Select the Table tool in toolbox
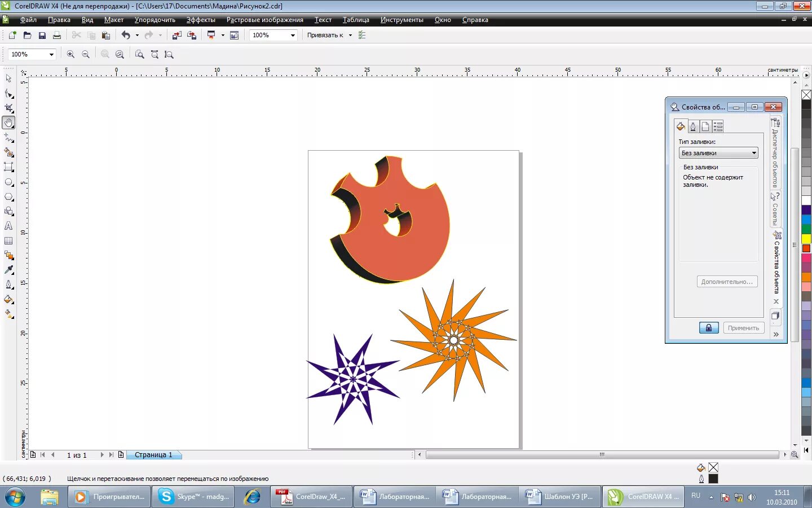The height and width of the screenshot is (508, 812). pos(8,241)
